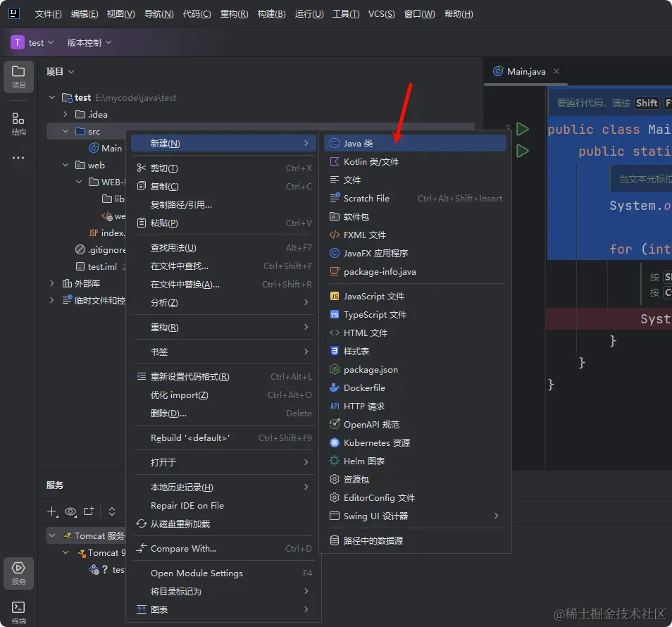The height and width of the screenshot is (627, 672).
Task: Open the Structure tool window icon
Action: point(18,123)
